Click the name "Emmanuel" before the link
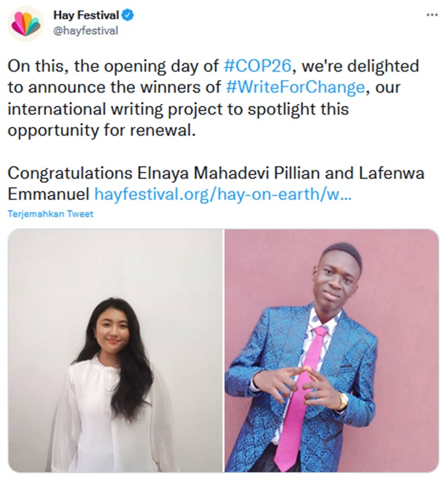 [x=48, y=194]
